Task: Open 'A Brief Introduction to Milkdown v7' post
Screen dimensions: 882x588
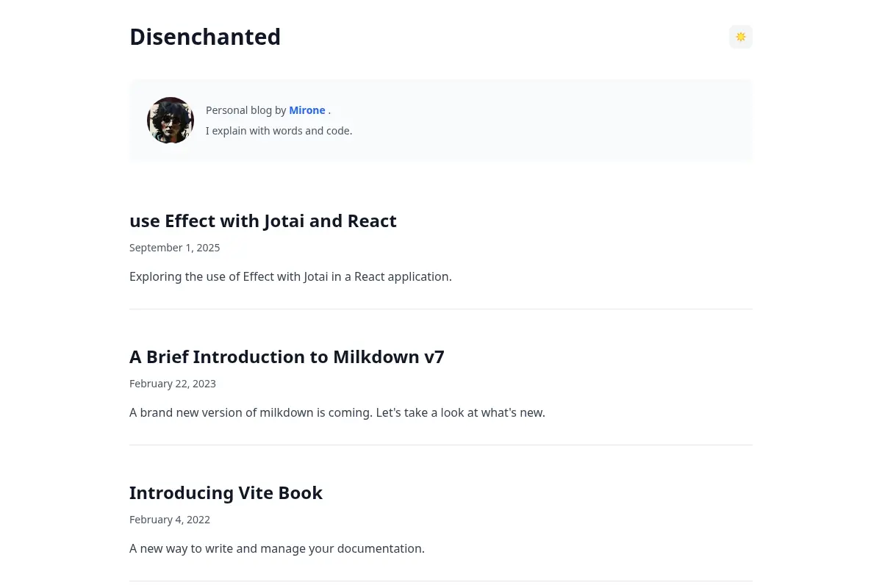Action: tap(287, 357)
